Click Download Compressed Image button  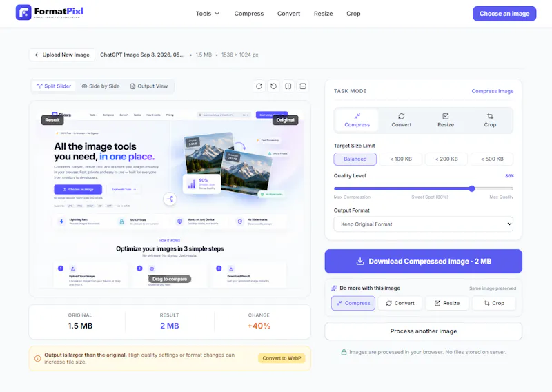423,262
